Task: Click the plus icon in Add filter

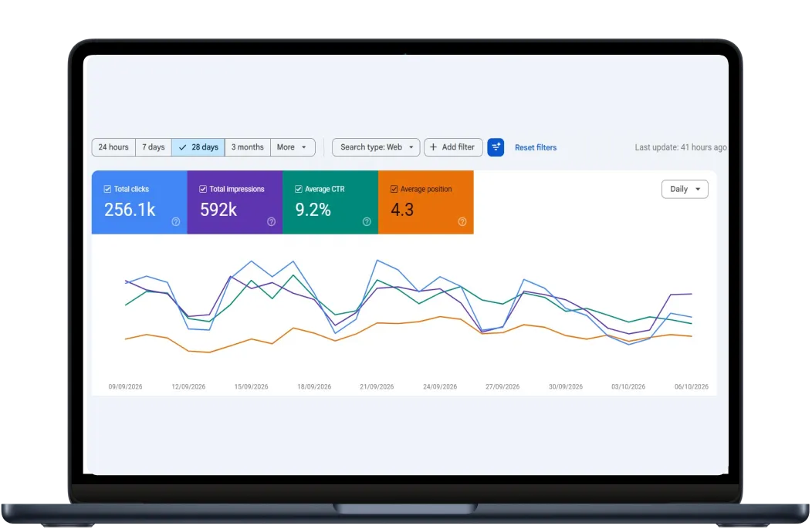Action: pos(434,147)
